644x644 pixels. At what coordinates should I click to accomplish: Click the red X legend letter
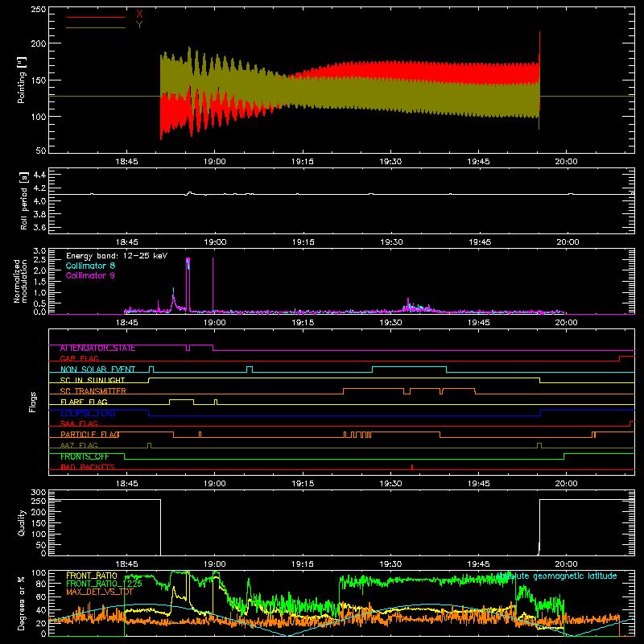(x=139, y=14)
